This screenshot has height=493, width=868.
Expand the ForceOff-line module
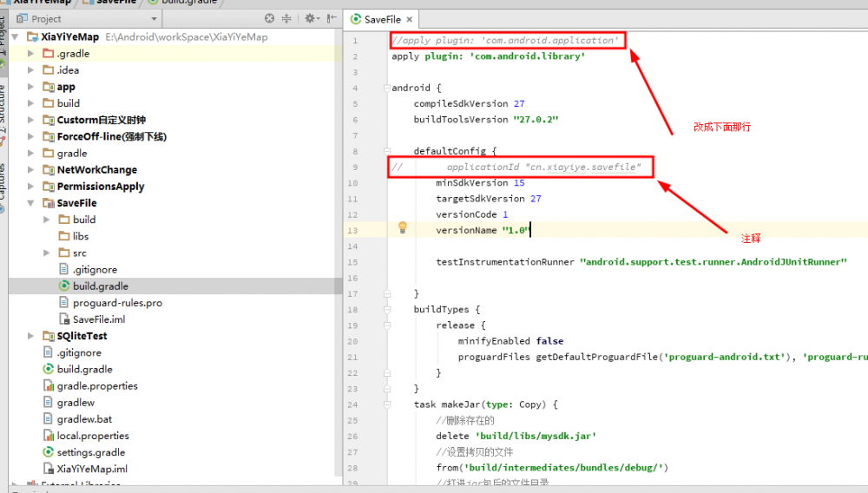coord(31,136)
